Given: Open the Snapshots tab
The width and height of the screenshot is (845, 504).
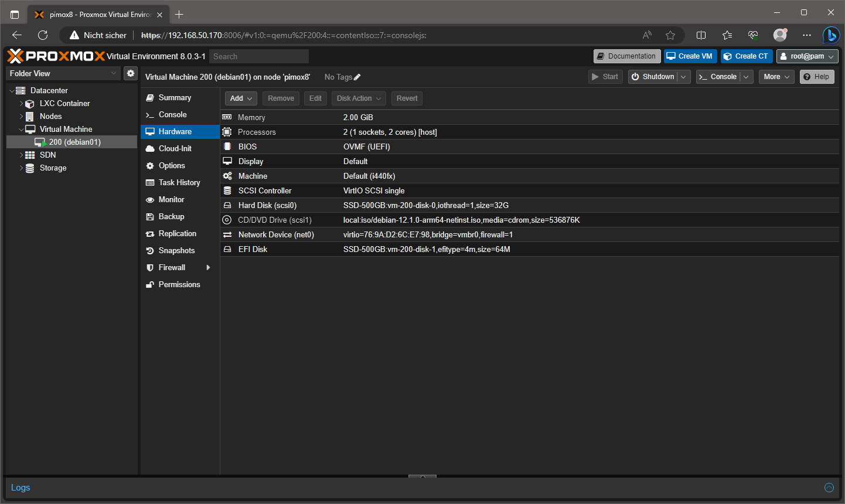Looking at the screenshot, I should (179, 251).
